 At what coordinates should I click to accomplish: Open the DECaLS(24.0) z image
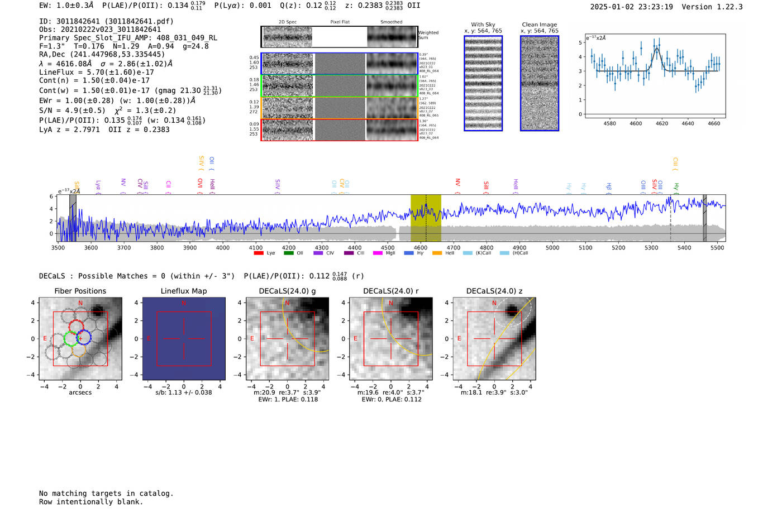coord(494,339)
